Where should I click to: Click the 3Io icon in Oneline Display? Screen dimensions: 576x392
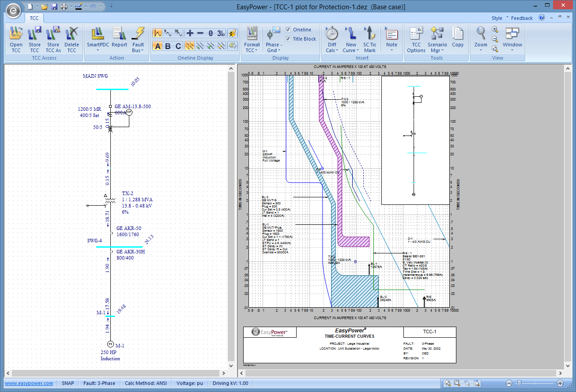pyautogui.click(x=221, y=33)
